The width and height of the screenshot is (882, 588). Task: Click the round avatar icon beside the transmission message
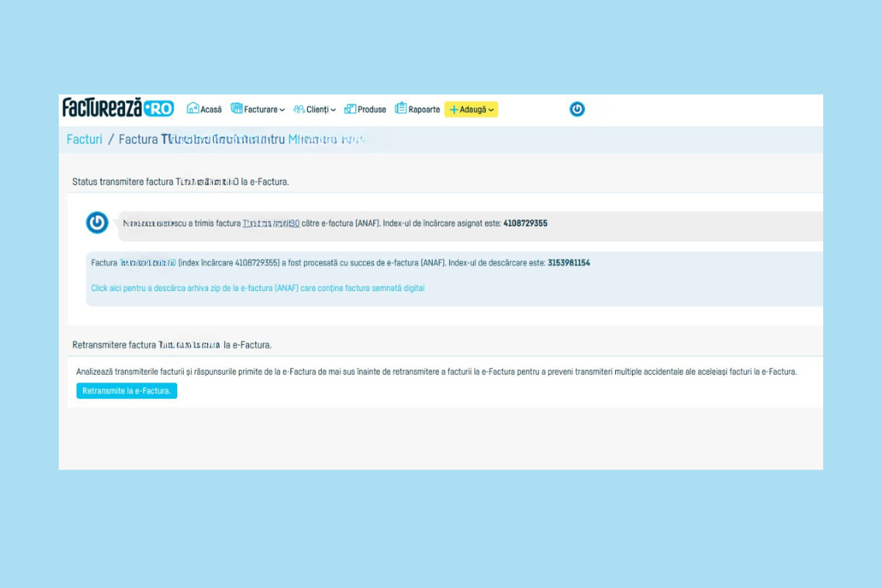97,223
